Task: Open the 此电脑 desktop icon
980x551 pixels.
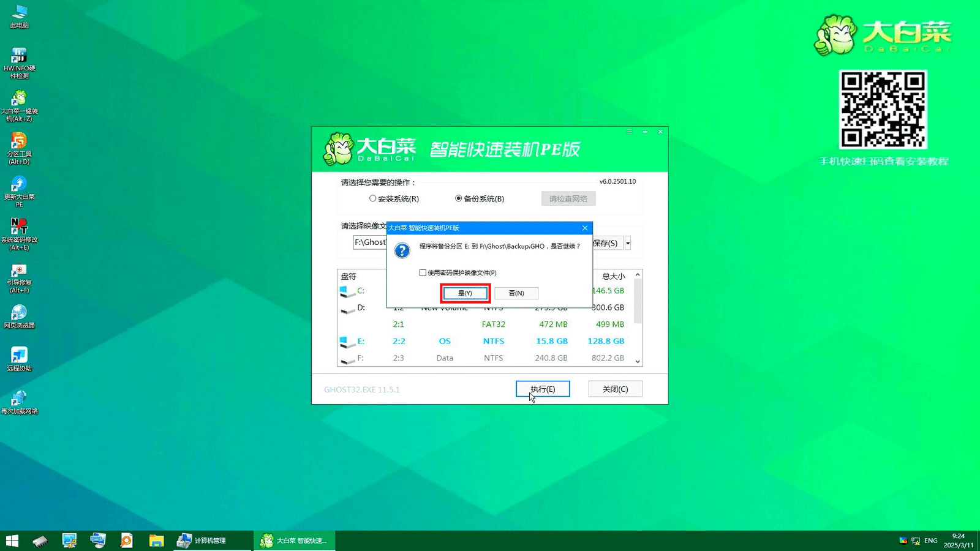Action: click(x=19, y=17)
